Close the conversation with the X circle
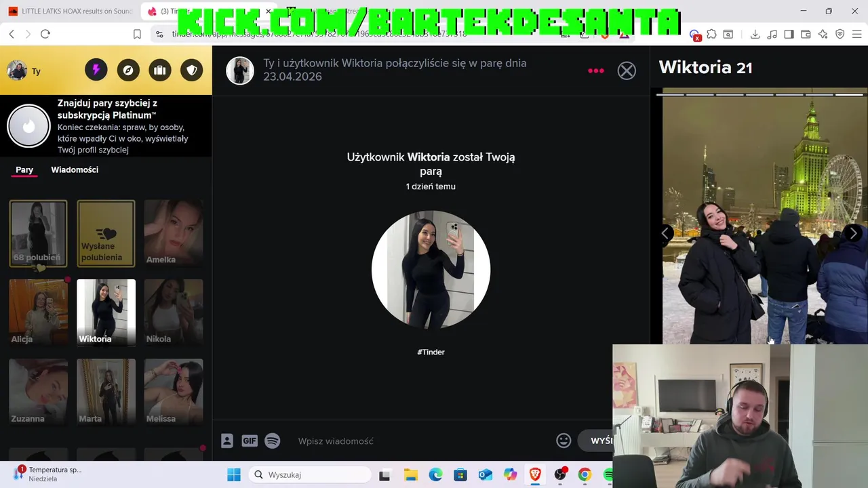 tap(627, 70)
